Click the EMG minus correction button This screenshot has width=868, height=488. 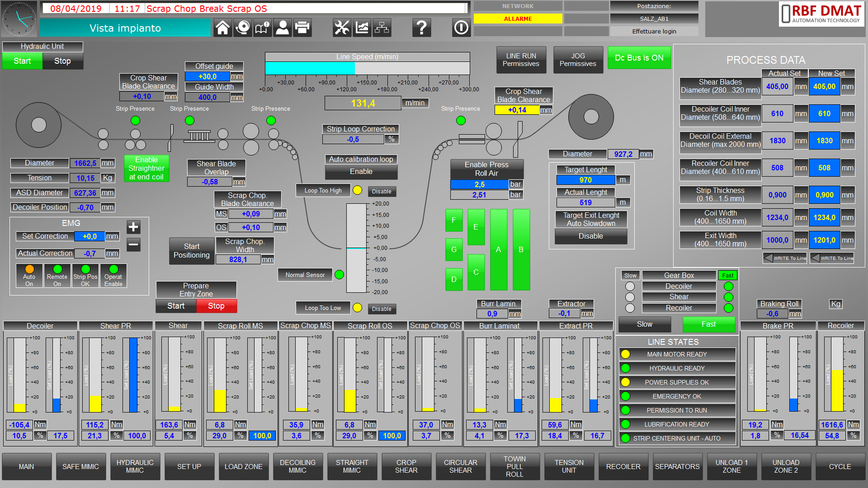tap(133, 245)
